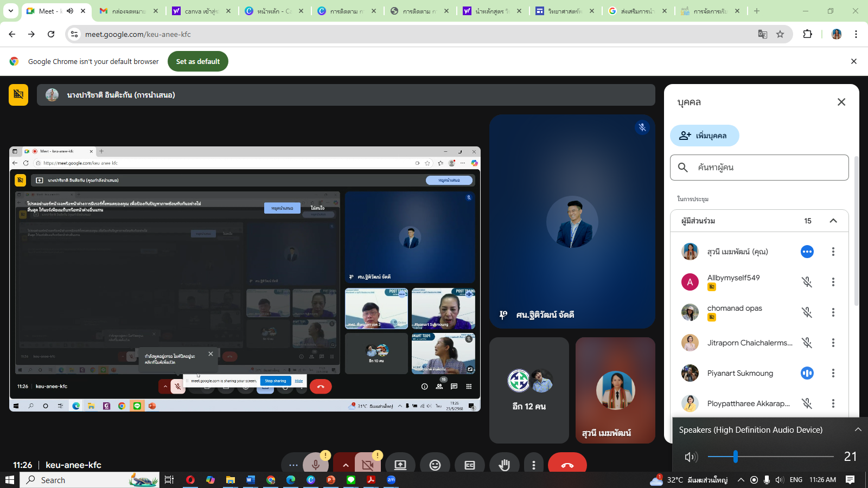Open the emoji reactions button

tap(435, 465)
